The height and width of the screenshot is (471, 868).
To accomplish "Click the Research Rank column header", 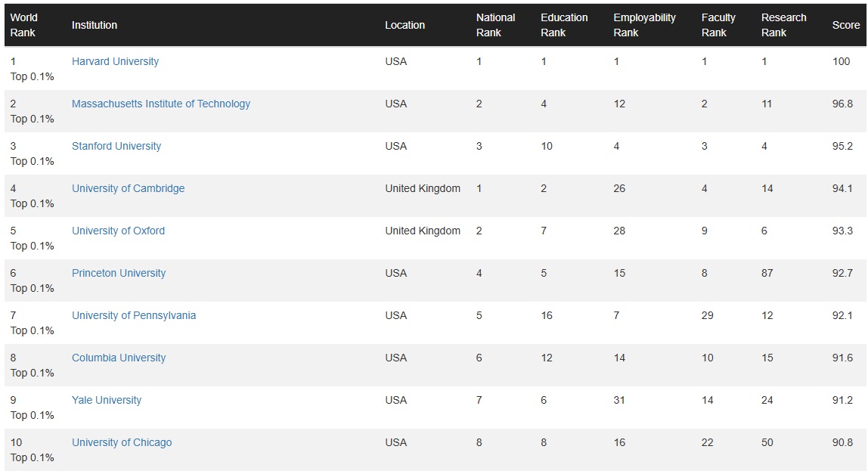I will pos(784,25).
